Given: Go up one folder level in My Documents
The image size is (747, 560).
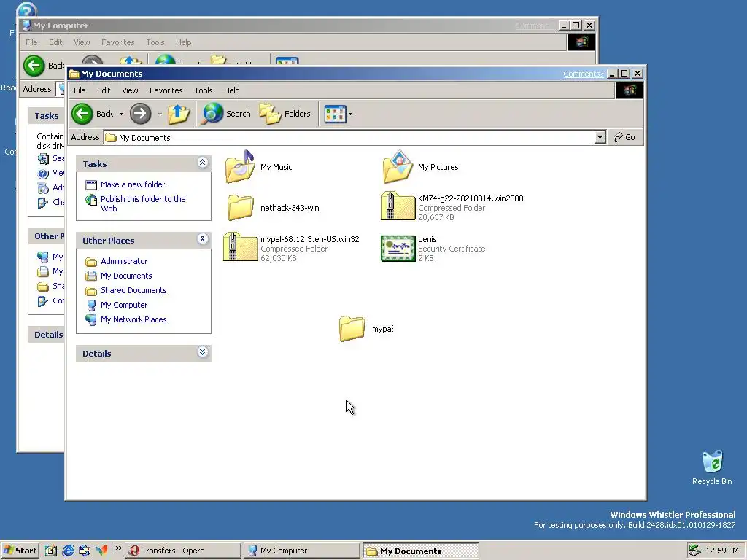Looking at the screenshot, I should coord(179,114).
